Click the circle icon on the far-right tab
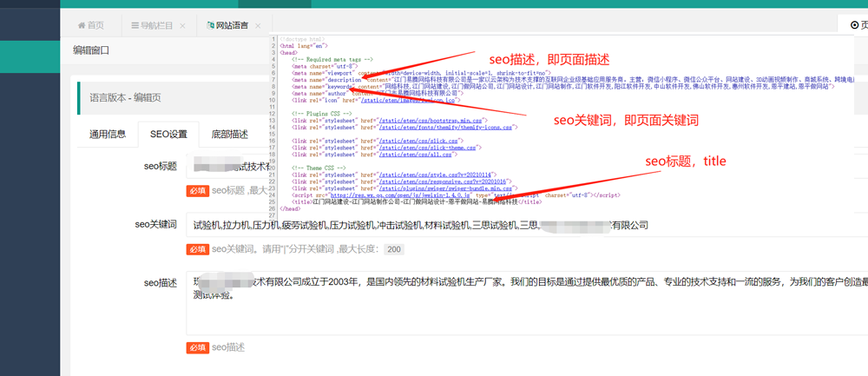 (855, 25)
